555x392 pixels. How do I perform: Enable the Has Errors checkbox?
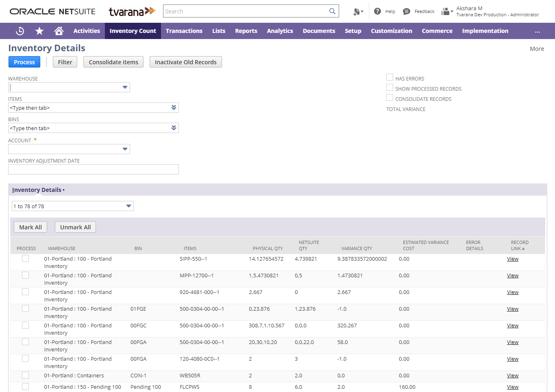coord(390,77)
